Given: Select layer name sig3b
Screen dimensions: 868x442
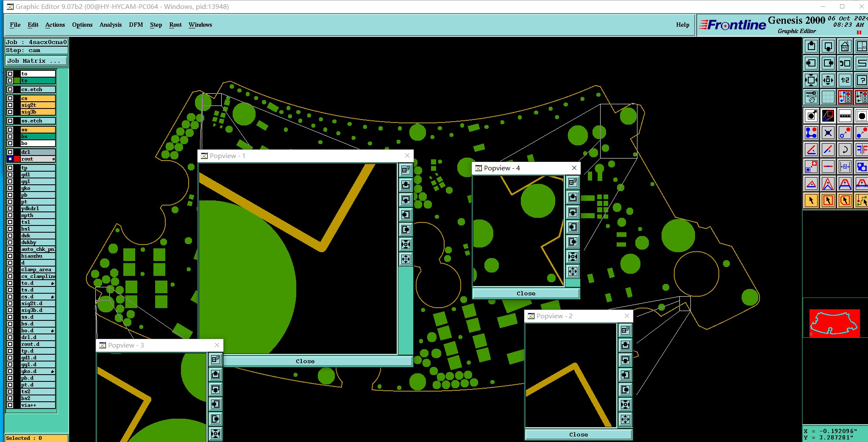Looking at the screenshot, I should point(38,112).
